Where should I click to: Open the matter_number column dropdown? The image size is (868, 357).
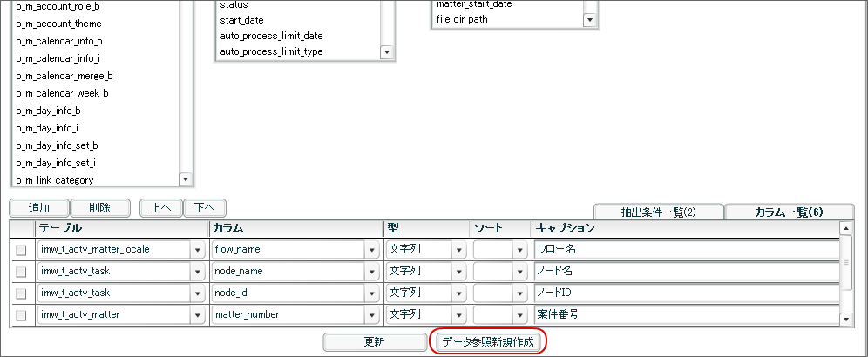click(x=372, y=315)
